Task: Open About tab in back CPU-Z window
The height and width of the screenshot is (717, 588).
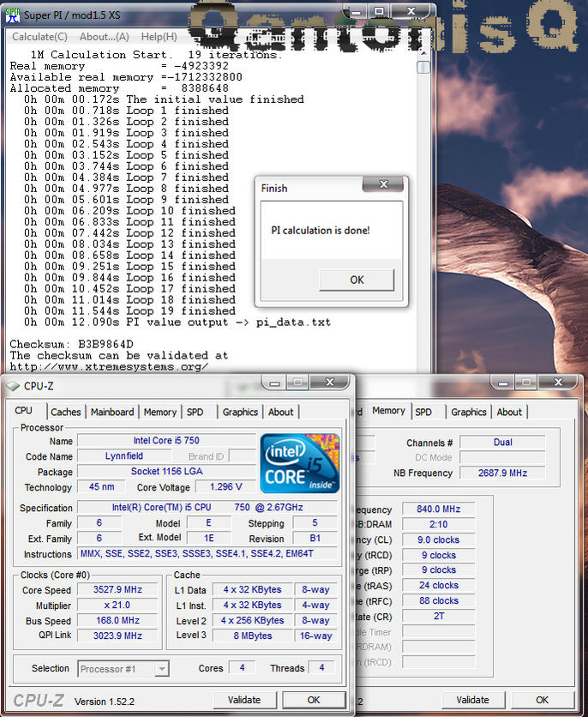Action: click(509, 412)
